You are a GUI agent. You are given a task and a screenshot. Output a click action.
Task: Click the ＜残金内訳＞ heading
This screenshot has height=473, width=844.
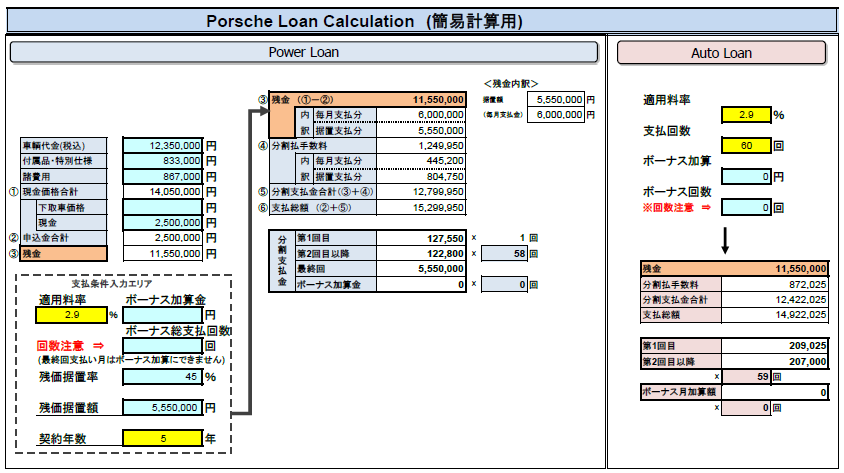click(x=510, y=83)
